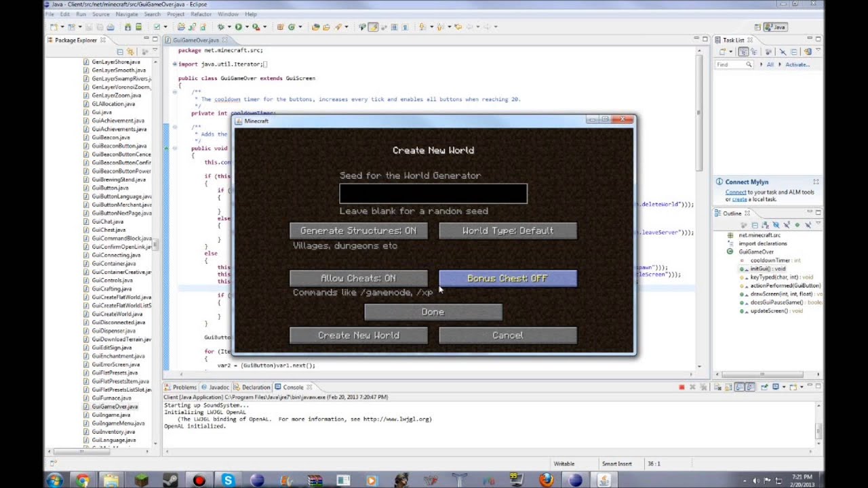Click the Scroll Lock icon in Console

728,387
